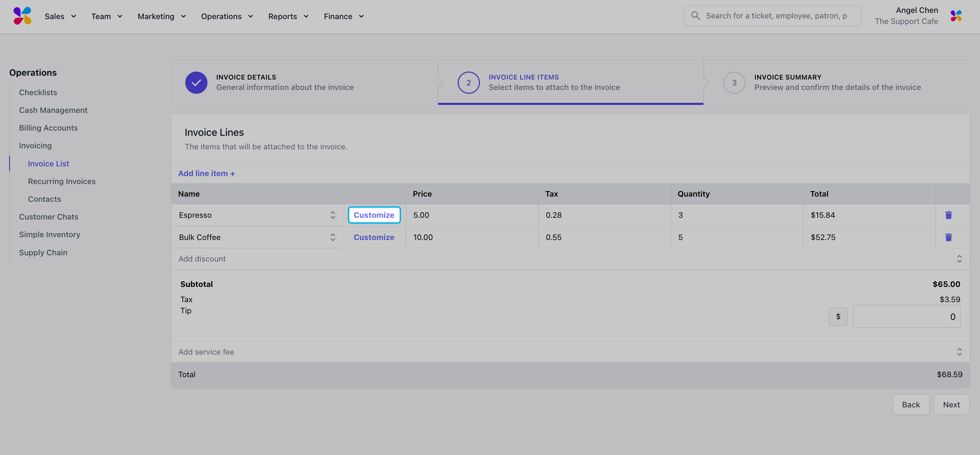Open Customer Chats in the sidebar

[x=49, y=217]
